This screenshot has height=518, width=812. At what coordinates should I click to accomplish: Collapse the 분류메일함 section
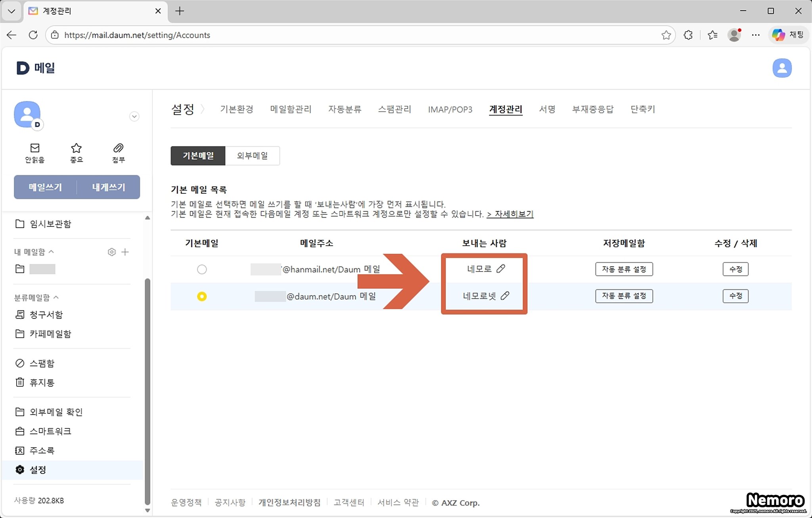[56, 297]
